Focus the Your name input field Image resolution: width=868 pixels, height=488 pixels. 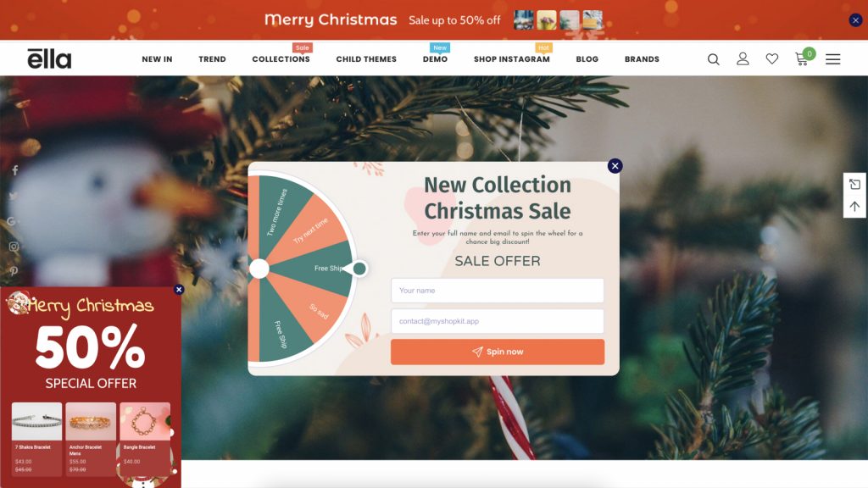tap(497, 291)
